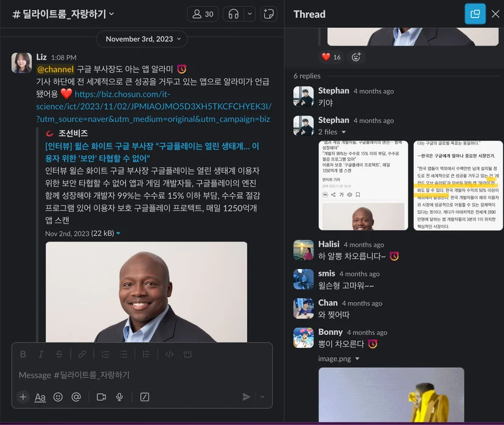Viewport: 504px width, 425px height.
Task: Open thread in new window
Action: click(x=475, y=14)
